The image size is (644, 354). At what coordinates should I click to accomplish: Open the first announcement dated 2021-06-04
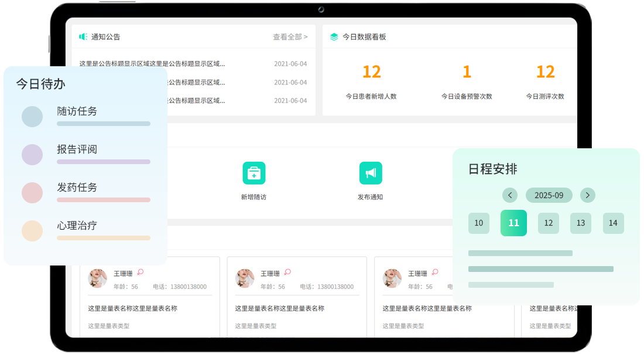(152, 64)
